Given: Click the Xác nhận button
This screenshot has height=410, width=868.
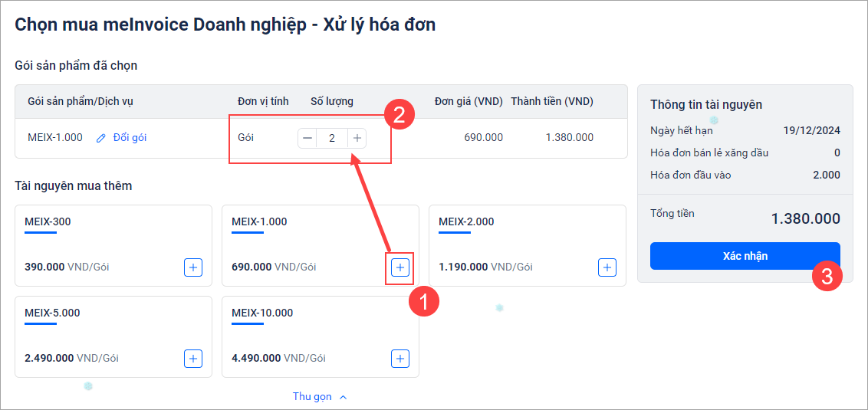Looking at the screenshot, I should pyautogui.click(x=745, y=256).
